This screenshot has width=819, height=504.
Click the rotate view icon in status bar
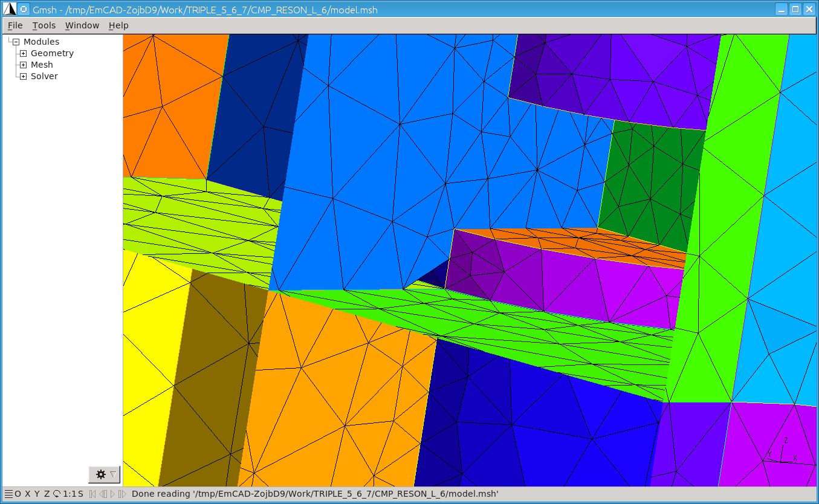[57, 494]
